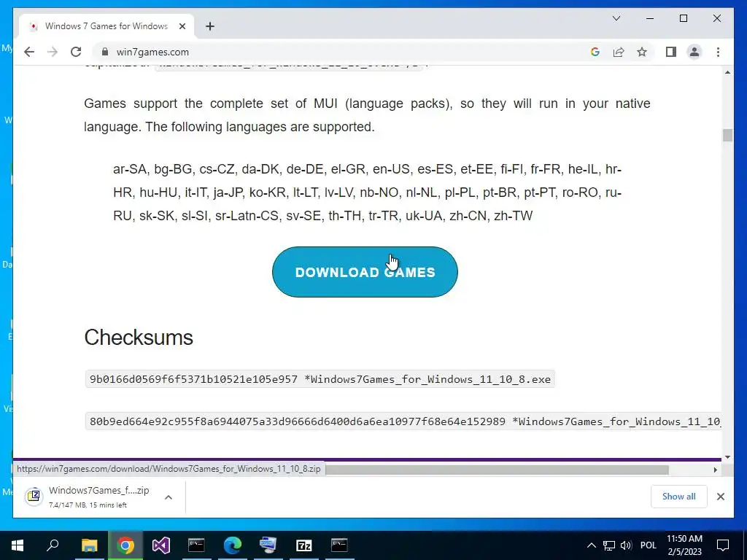The height and width of the screenshot is (560, 747).
Task: Open the notification center icon
Action: click(723, 545)
